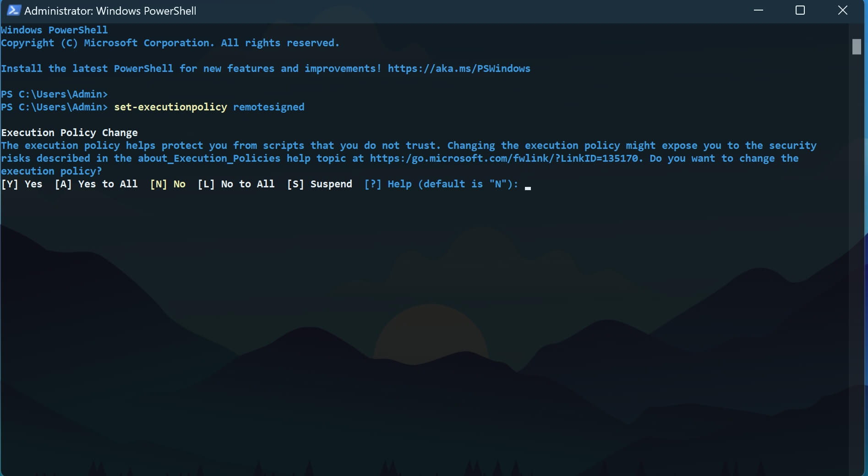Click the [L] No to All option
The width and height of the screenshot is (868, 476).
coord(236,184)
